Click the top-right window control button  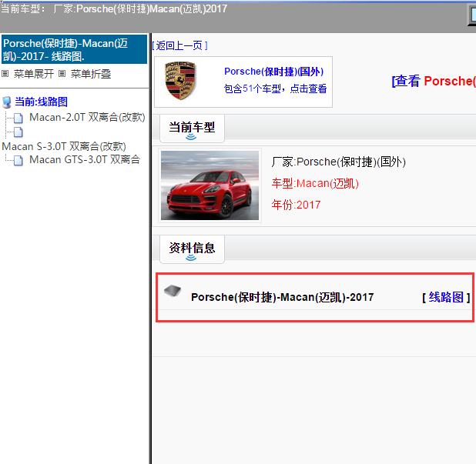[471, 15]
